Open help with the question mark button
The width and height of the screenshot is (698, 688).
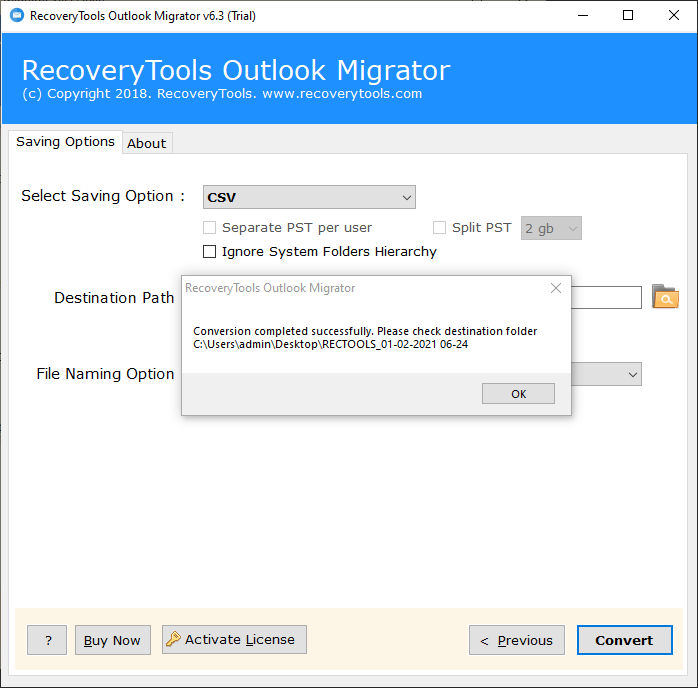coord(47,640)
